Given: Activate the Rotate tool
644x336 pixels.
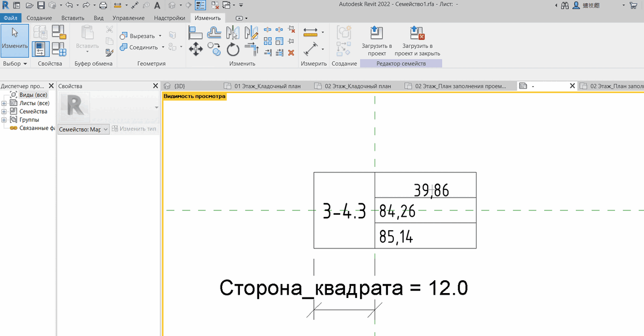Looking at the screenshot, I should coord(233,49).
